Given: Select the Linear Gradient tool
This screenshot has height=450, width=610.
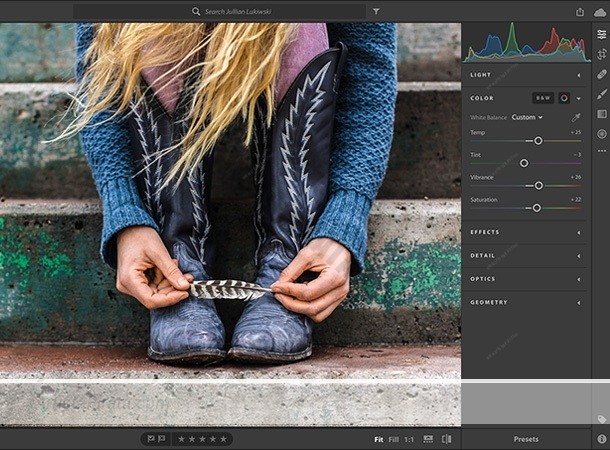Looking at the screenshot, I should point(601,114).
